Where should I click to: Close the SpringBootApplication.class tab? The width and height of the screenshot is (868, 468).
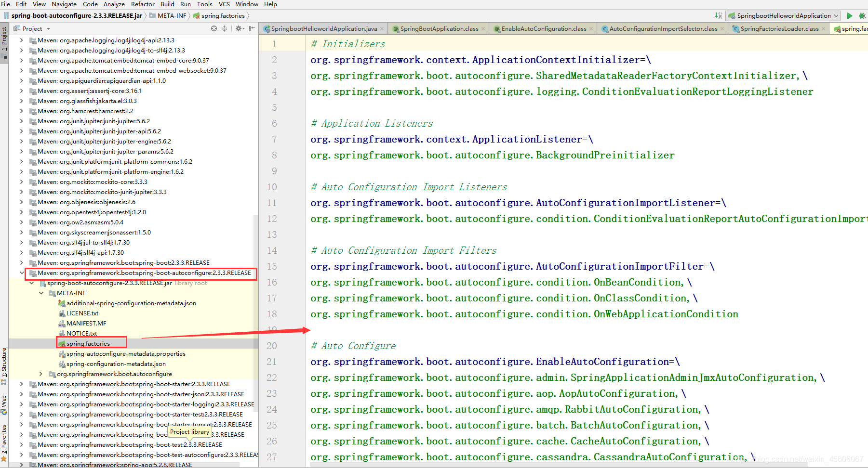(483, 29)
